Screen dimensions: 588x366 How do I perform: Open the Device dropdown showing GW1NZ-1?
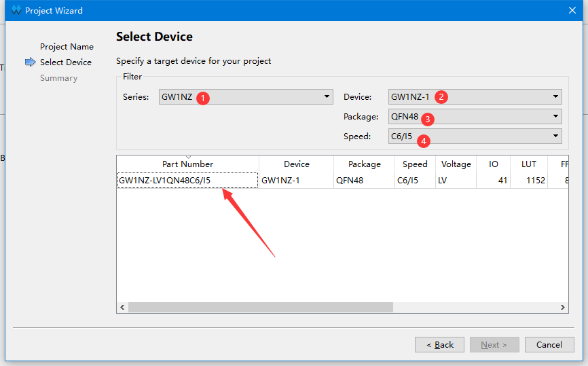pos(475,96)
